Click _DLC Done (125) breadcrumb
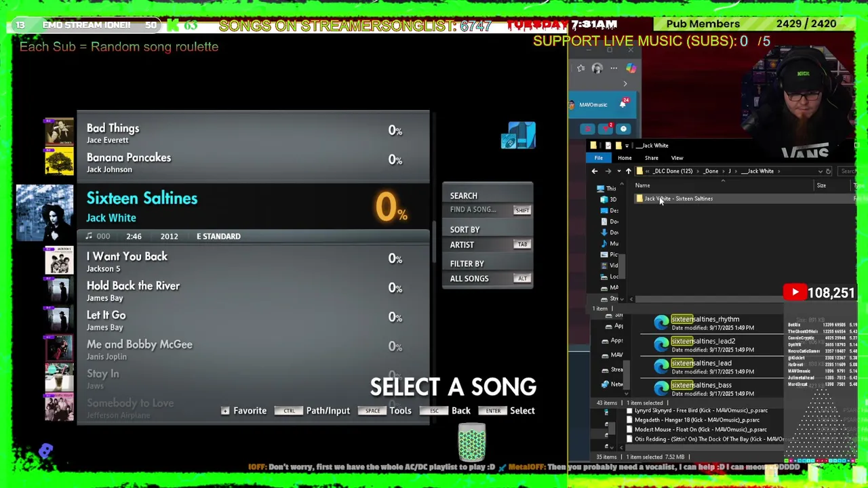The width and height of the screenshot is (868, 488). point(673,171)
